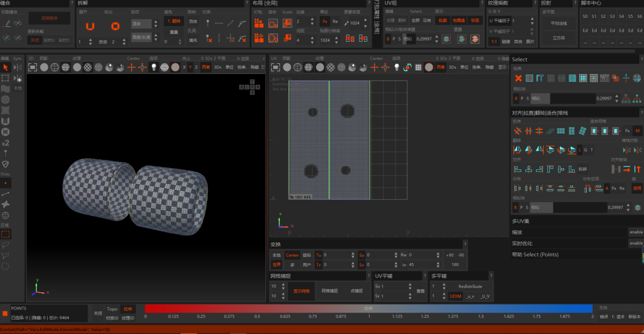Click the align left icon under 对齐
644x334 pixels.
point(518,169)
